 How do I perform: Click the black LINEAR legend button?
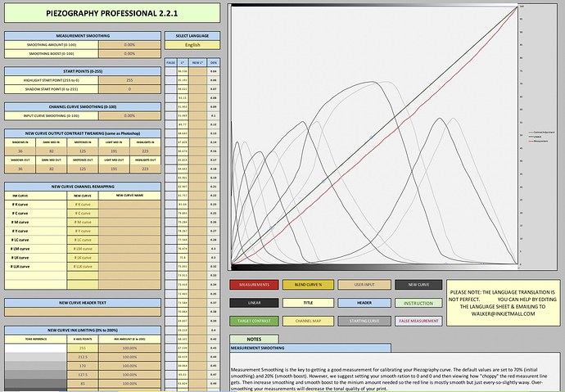tap(254, 303)
